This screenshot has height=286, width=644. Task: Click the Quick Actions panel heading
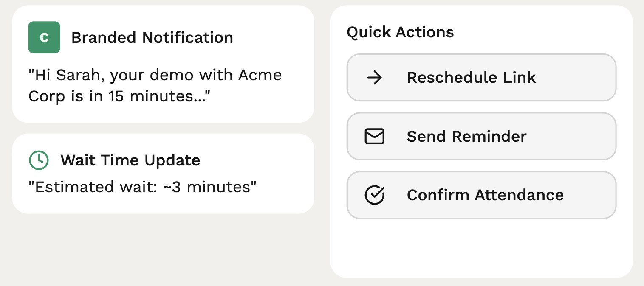click(x=401, y=32)
